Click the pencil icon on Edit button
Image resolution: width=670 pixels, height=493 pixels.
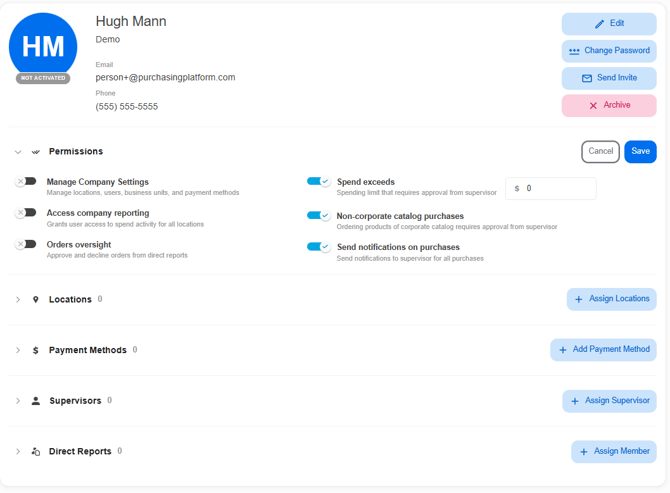600,24
